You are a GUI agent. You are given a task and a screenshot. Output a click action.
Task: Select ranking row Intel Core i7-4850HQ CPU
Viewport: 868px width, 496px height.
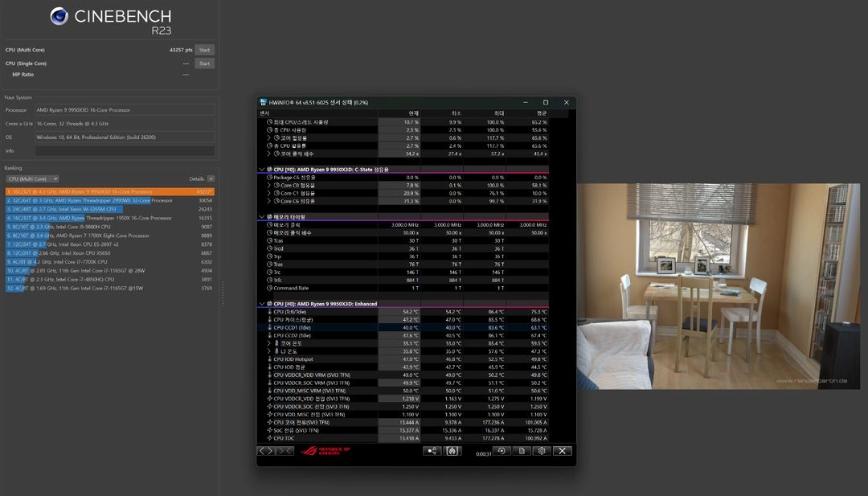coord(109,280)
